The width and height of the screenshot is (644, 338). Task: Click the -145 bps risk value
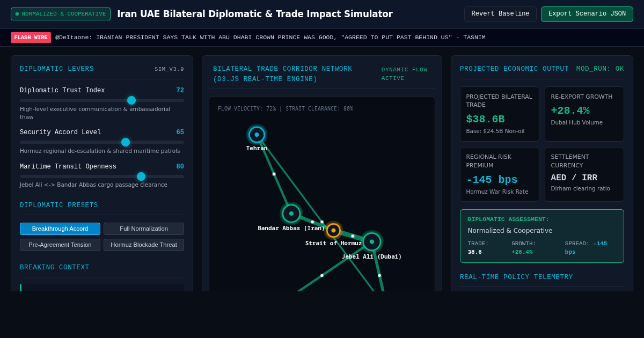[492, 180]
